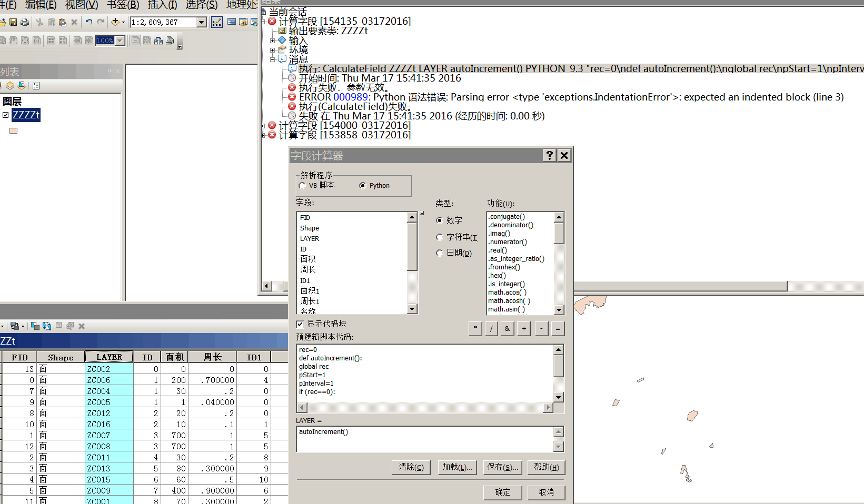
Task: Click the Copy icon in the toolbar
Action: click(x=51, y=22)
